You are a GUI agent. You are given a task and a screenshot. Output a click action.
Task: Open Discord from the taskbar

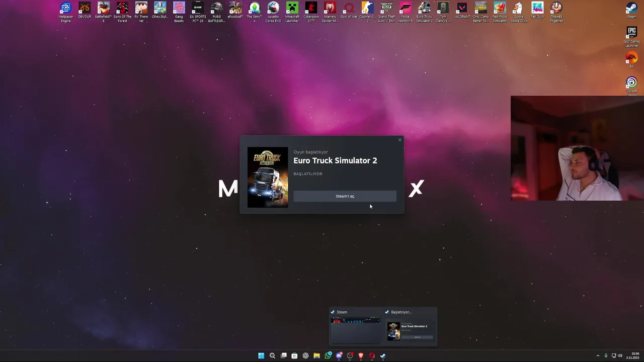click(339, 355)
